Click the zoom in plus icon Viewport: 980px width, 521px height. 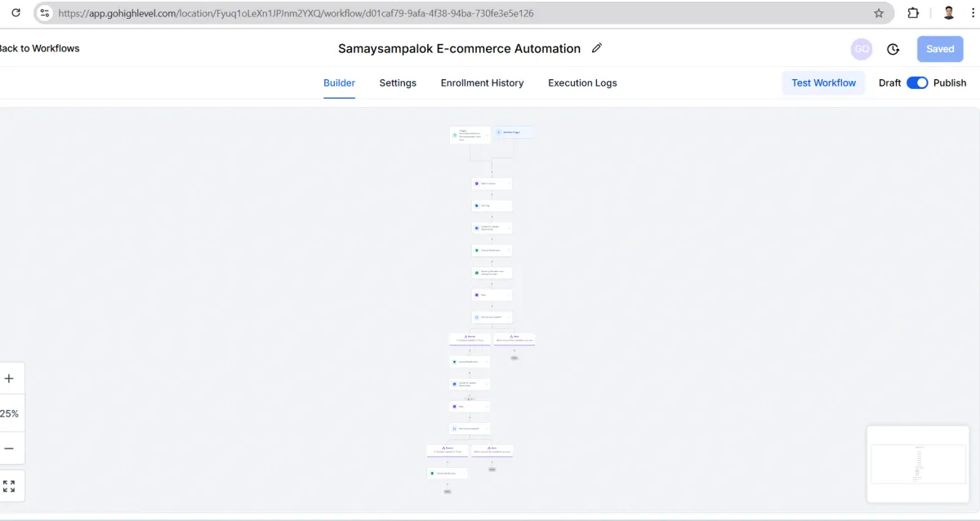tap(10, 378)
